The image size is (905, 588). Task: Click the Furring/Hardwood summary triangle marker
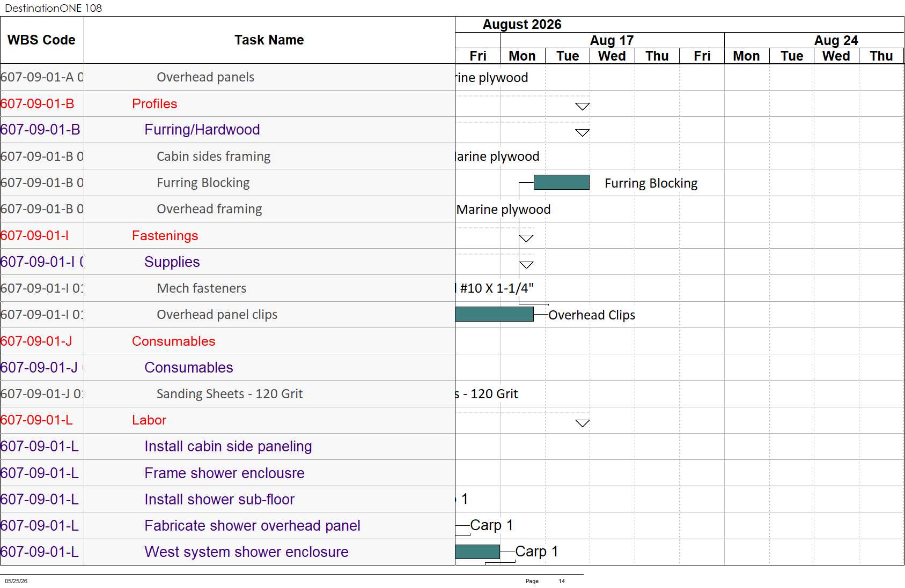tap(582, 132)
